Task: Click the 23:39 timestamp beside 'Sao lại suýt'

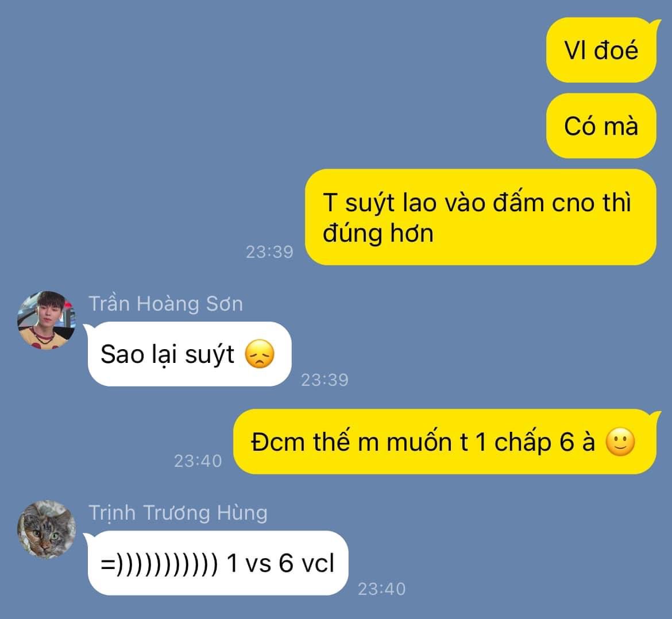Action: [x=325, y=380]
